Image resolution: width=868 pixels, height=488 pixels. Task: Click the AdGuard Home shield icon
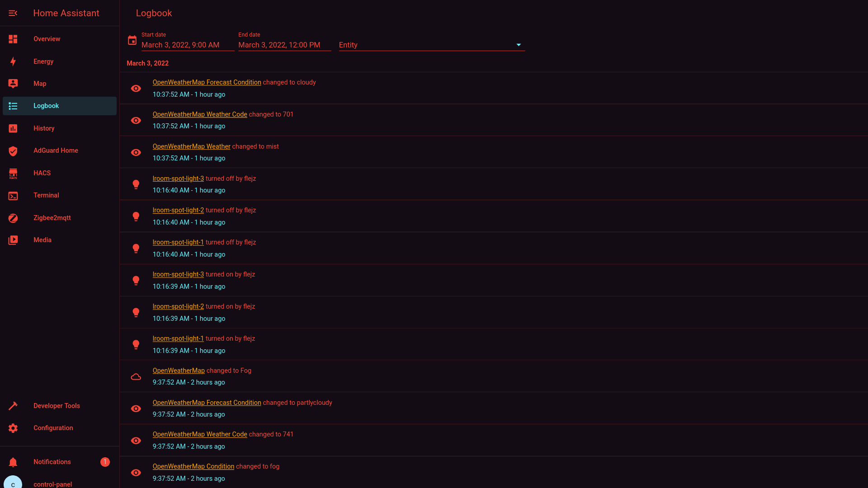click(13, 151)
